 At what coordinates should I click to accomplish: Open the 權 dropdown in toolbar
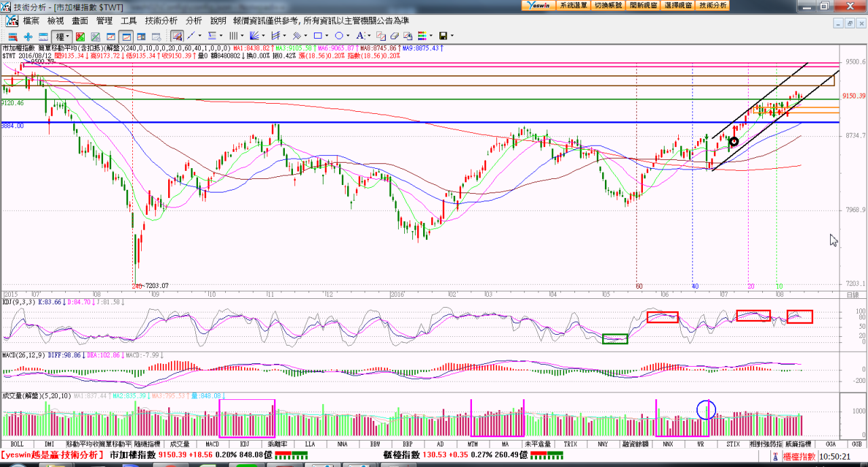click(62, 36)
